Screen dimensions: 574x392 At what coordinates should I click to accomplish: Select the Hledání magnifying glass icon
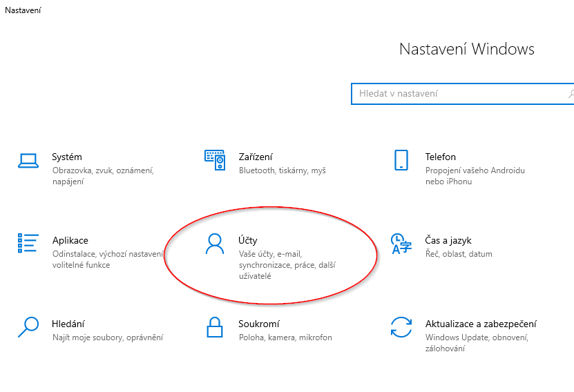pos(28,327)
